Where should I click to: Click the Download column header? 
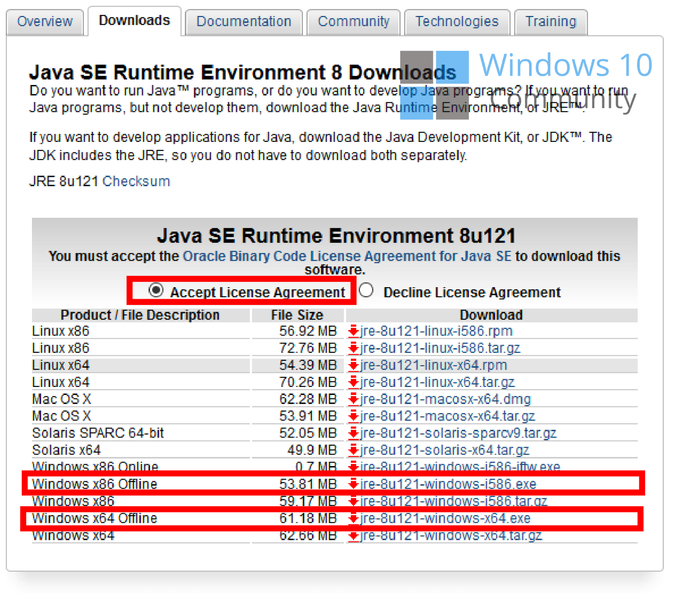491,315
